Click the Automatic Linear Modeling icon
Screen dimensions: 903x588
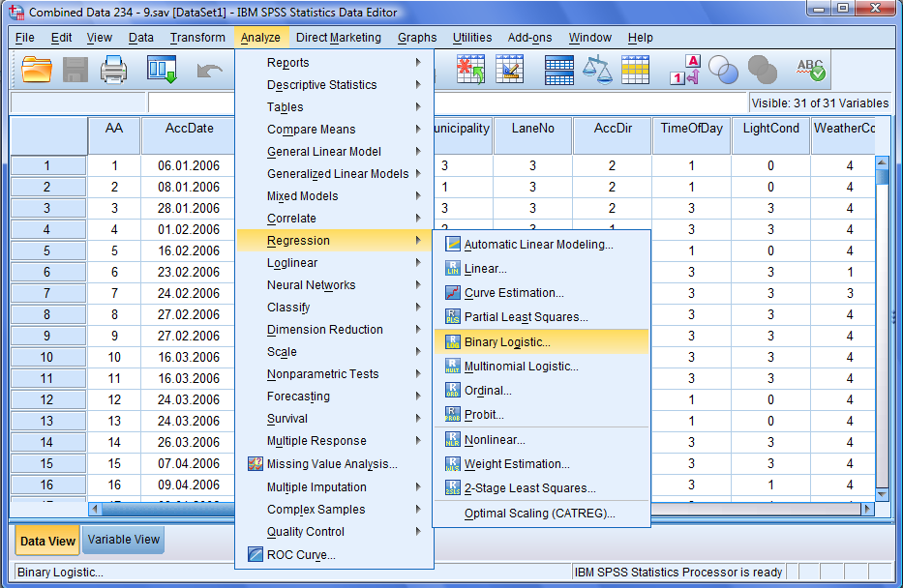(453, 244)
